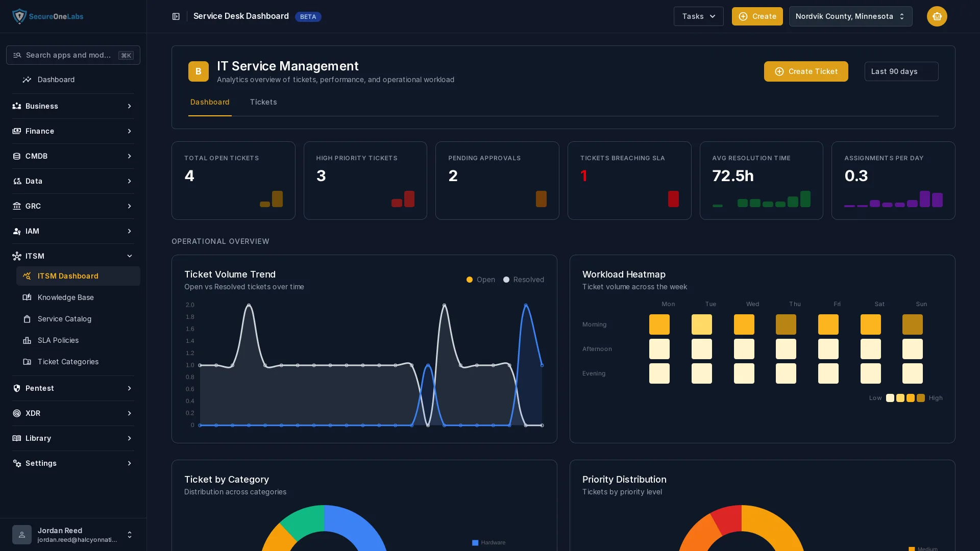Click the Dashboard trend icon in sidebar
Screen dimensions: 980x551
[27, 80]
